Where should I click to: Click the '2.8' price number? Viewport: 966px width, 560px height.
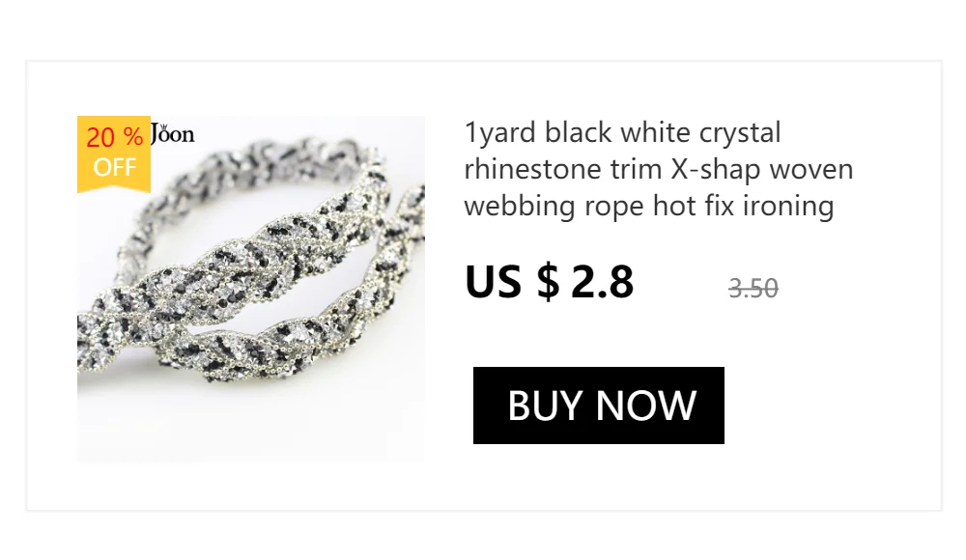pyautogui.click(x=602, y=282)
